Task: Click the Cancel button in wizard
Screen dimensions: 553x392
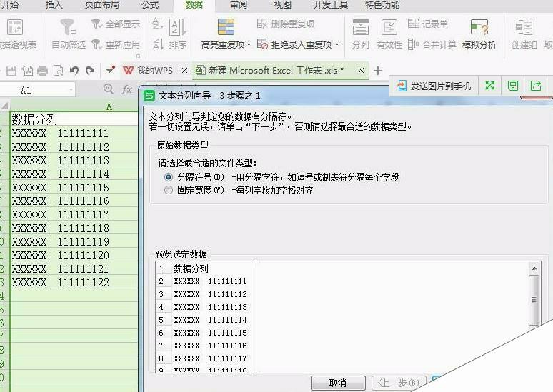Action: point(338,383)
